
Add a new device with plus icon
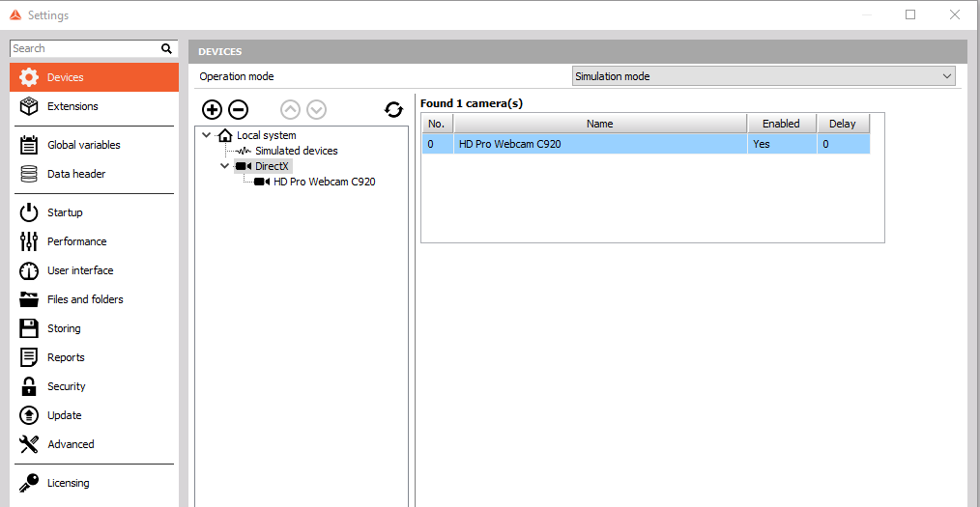(x=213, y=110)
